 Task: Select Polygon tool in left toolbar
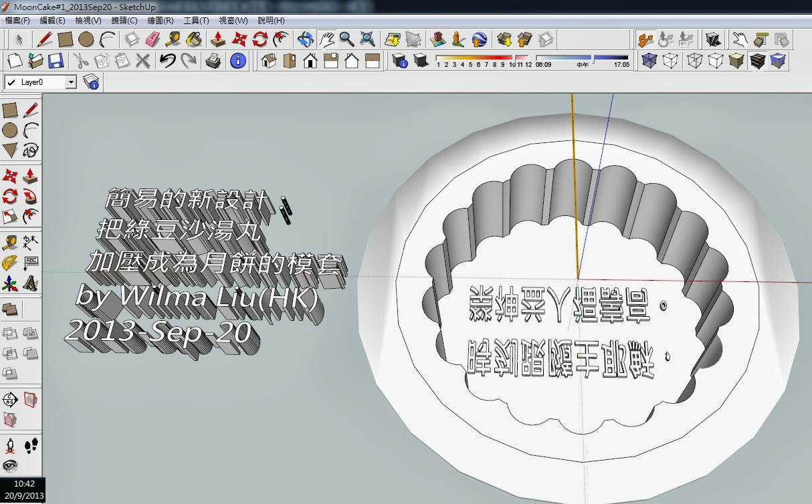click(x=10, y=150)
